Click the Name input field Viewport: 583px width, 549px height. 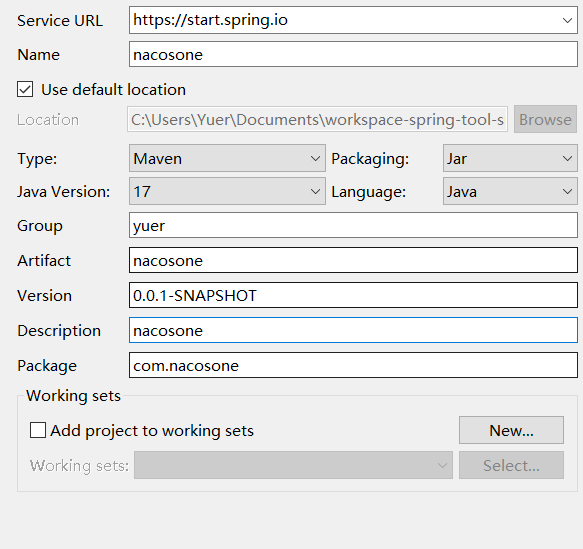353,54
